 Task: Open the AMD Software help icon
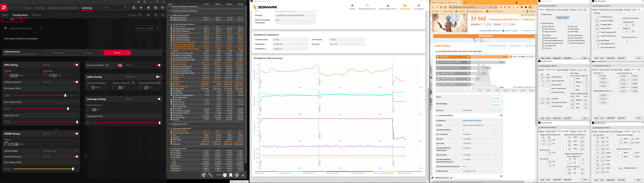pos(145,2)
